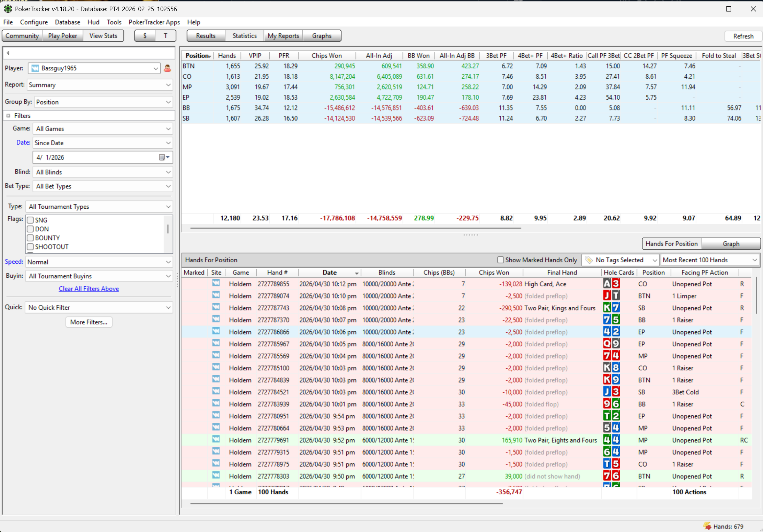Click the 76 hole cards for hand 2727778303
The height and width of the screenshot is (532, 763).
(611, 476)
